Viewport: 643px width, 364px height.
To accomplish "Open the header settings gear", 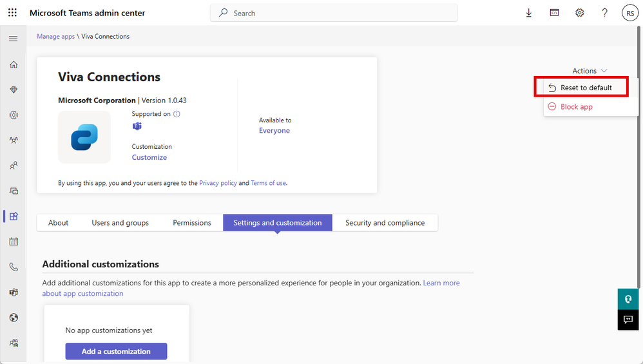I will pyautogui.click(x=579, y=13).
